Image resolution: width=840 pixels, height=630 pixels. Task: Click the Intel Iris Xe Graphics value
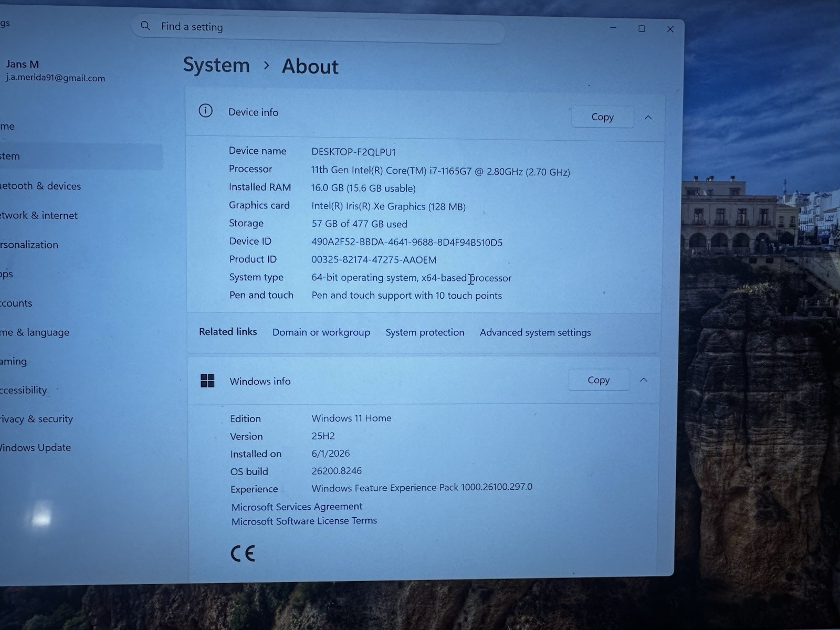click(388, 206)
